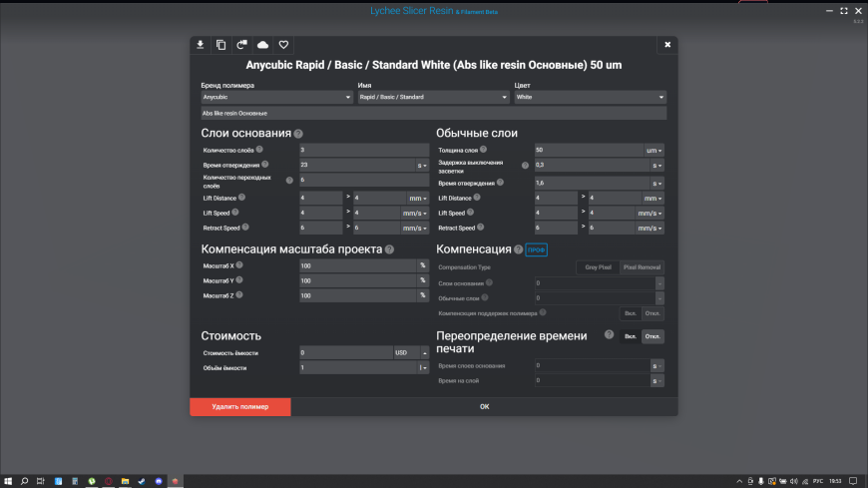Open volume unit dropdown for Объём ёмкости

tap(423, 368)
